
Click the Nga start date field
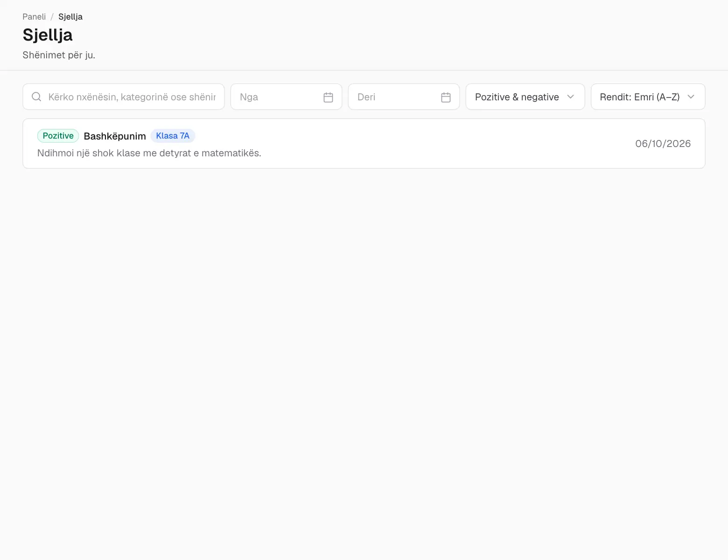click(x=286, y=97)
